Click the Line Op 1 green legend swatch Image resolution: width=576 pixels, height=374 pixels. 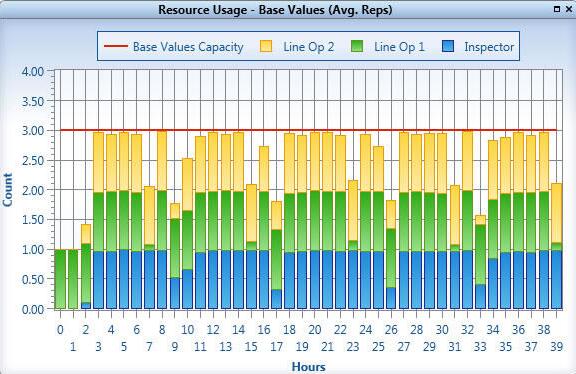[x=357, y=47]
